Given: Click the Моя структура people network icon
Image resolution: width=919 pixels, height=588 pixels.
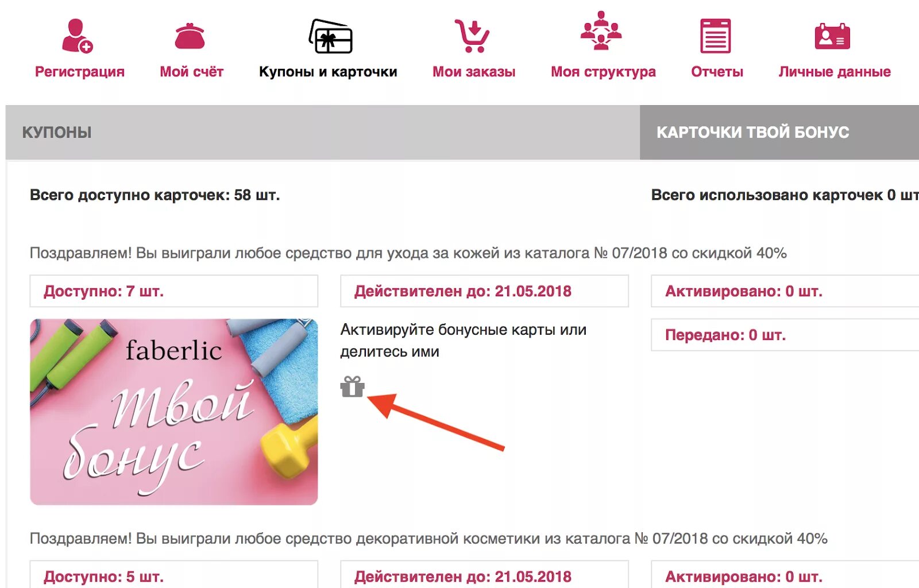Looking at the screenshot, I should point(601,31).
